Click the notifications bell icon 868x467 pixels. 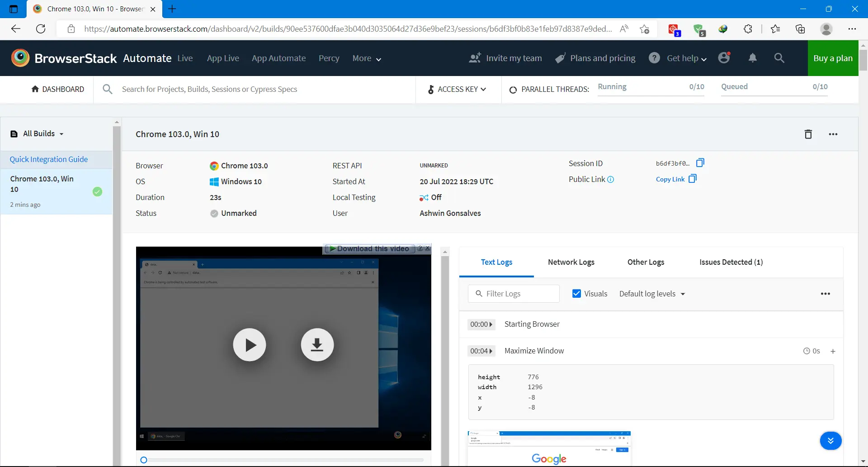point(752,58)
